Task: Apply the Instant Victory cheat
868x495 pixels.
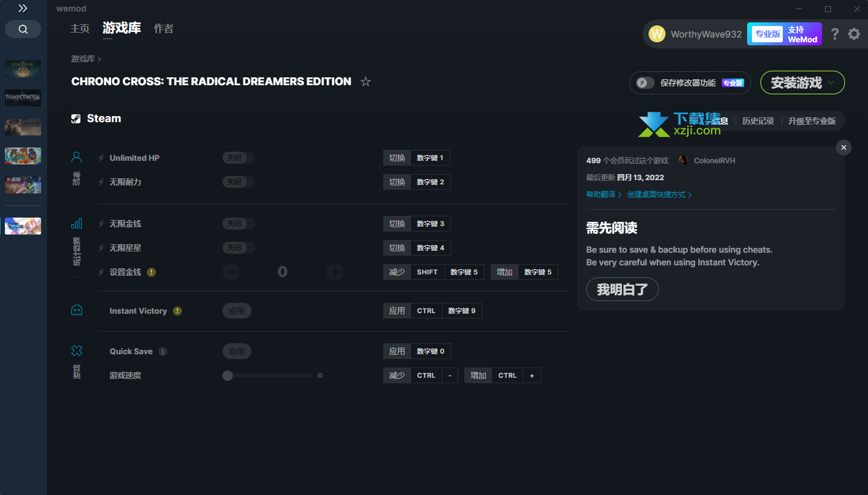Action: tap(236, 311)
